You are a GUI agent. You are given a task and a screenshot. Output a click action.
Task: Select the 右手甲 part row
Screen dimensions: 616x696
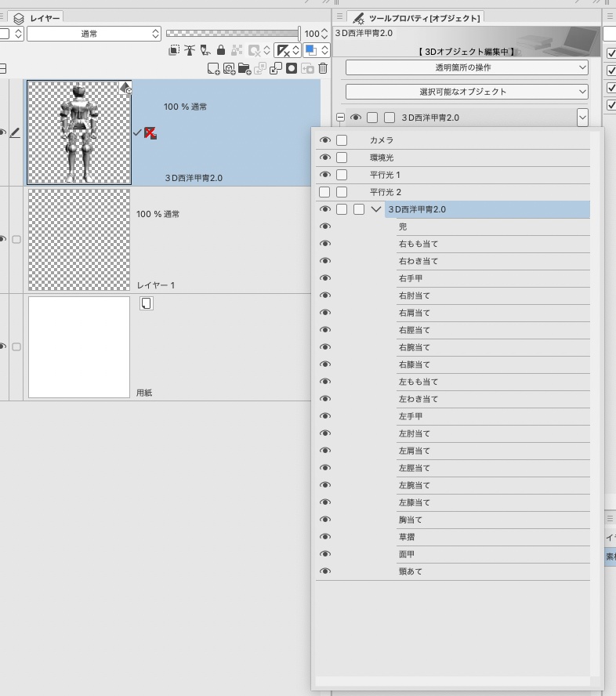coord(493,278)
